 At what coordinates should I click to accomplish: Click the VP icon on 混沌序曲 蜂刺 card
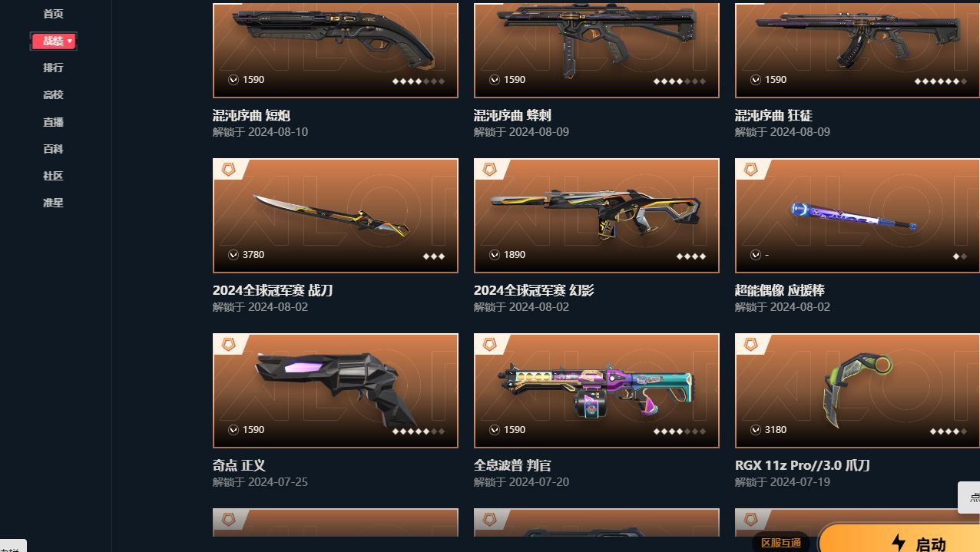point(495,80)
